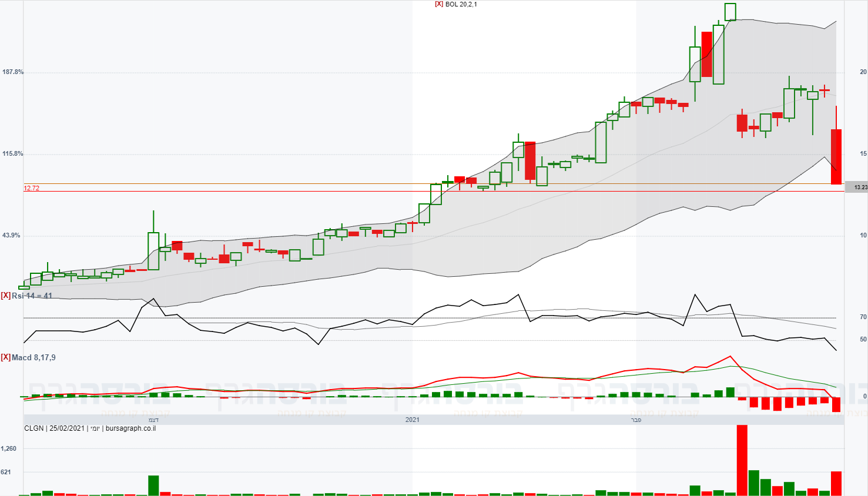Click the RSI 50 level label
The height and width of the screenshot is (496, 868).
tap(863, 339)
